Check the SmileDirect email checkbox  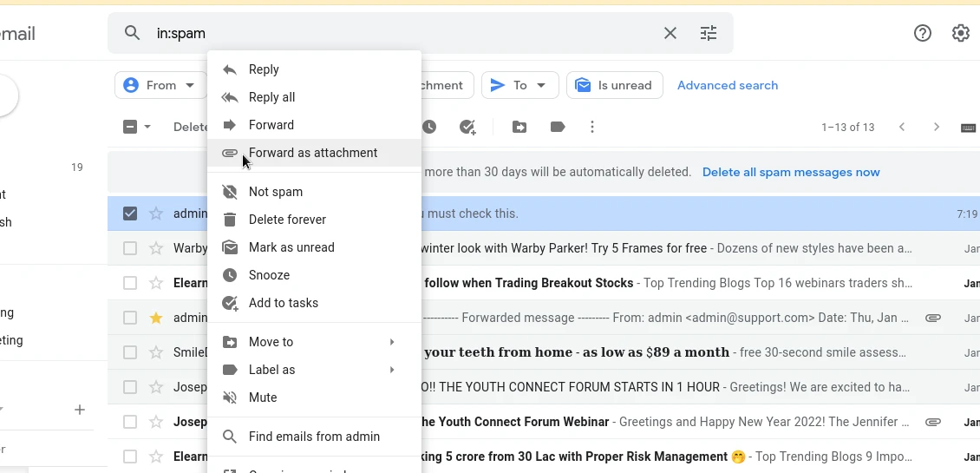pyautogui.click(x=130, y=352)
